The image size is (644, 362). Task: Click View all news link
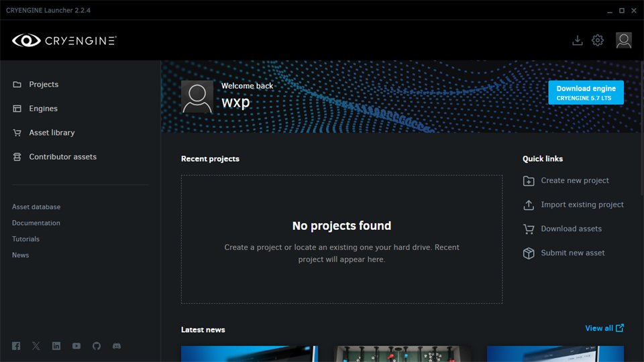tap(604, 328)
